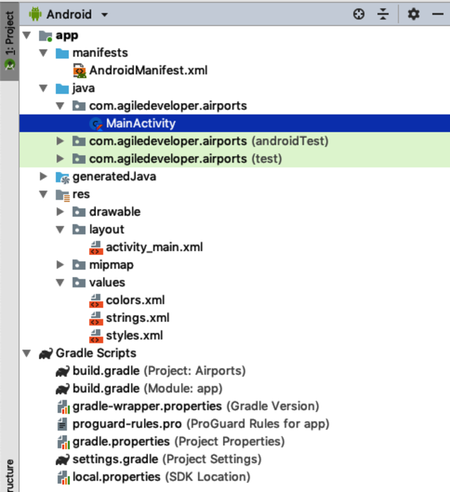Click the proguard-rules.pro file icon
Viewport: 450px width, 492px height.
tap(62, 424)
